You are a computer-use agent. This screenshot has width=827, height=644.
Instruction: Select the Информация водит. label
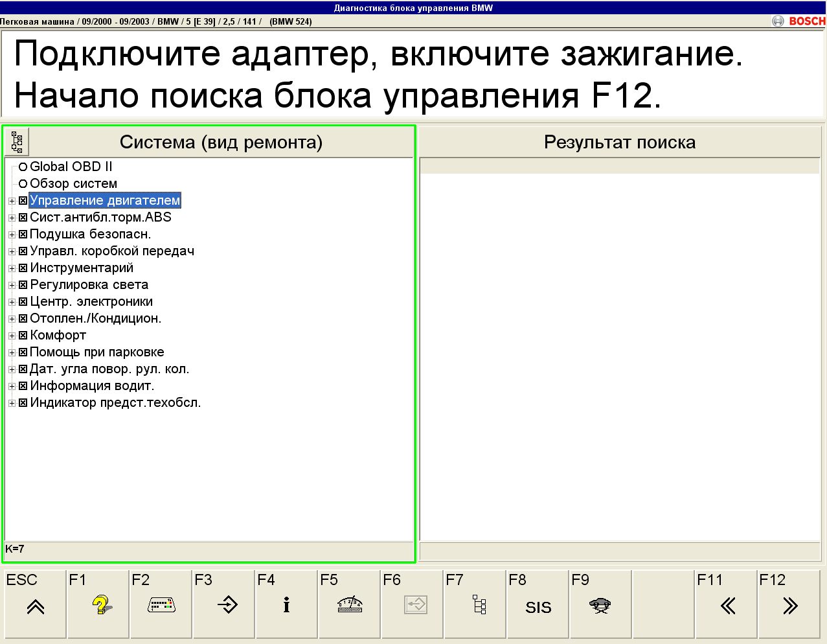tap(92, 386)
